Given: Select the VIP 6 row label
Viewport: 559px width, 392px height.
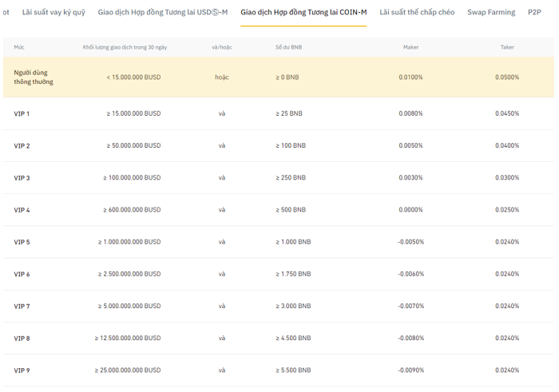Looking at the screenshot, I should (22, 274).
